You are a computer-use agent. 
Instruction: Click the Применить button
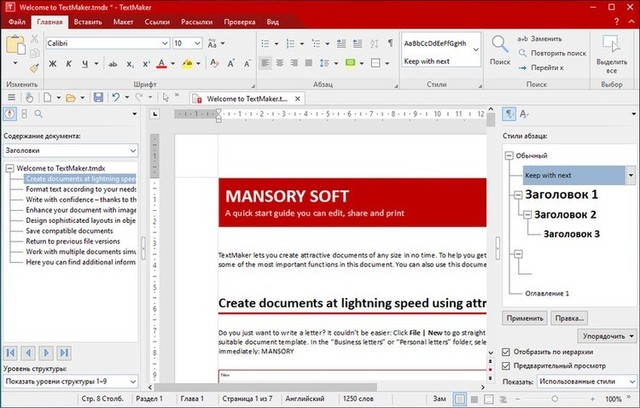coord(524,317)
